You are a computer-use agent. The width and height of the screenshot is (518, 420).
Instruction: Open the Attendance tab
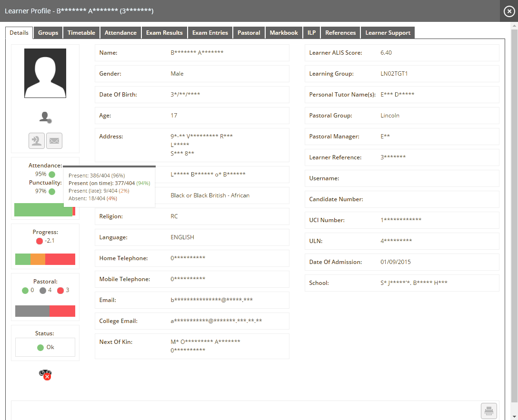pyautogui.click(x=120, y=33)
